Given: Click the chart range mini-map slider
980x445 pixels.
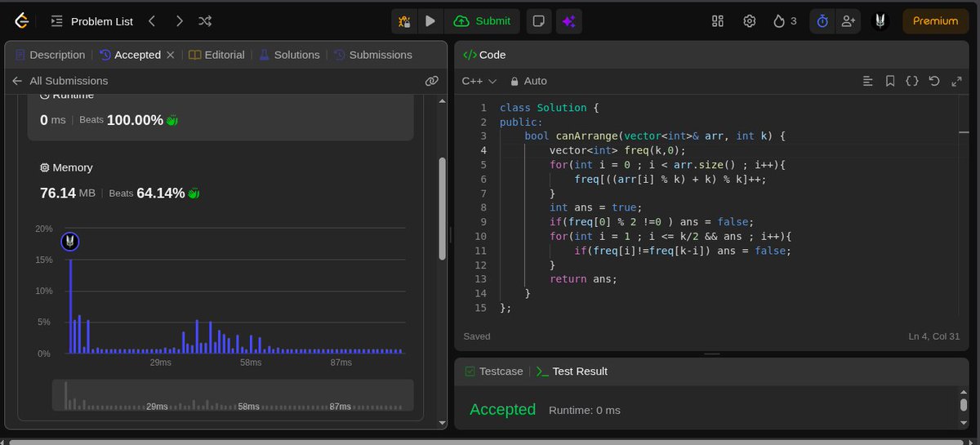Looking at the screenshot, I should point(233,395).
